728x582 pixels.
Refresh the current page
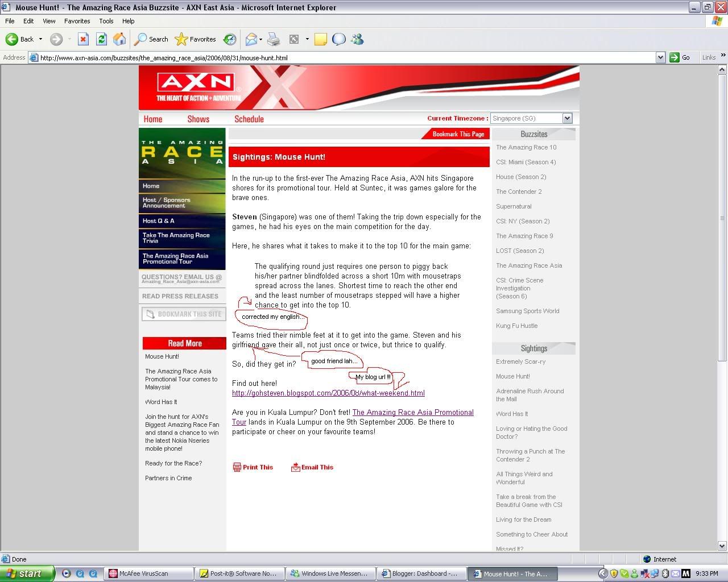101,39
